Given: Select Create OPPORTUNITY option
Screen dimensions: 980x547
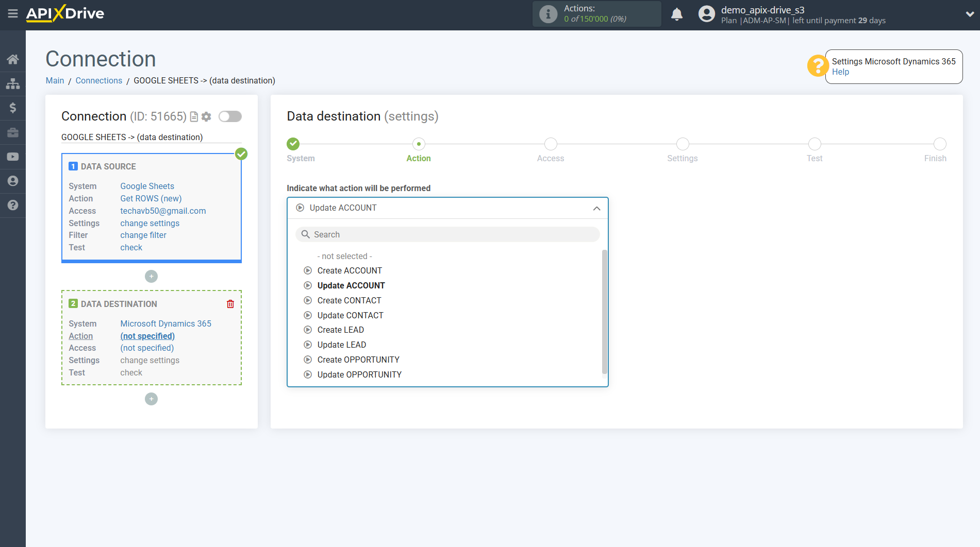Looking at the screenshot, I should coord(358,360).
